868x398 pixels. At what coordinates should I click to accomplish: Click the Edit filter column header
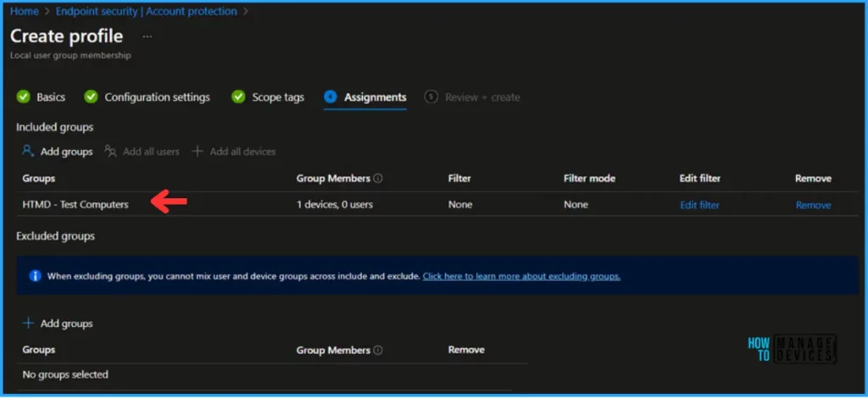699,179
